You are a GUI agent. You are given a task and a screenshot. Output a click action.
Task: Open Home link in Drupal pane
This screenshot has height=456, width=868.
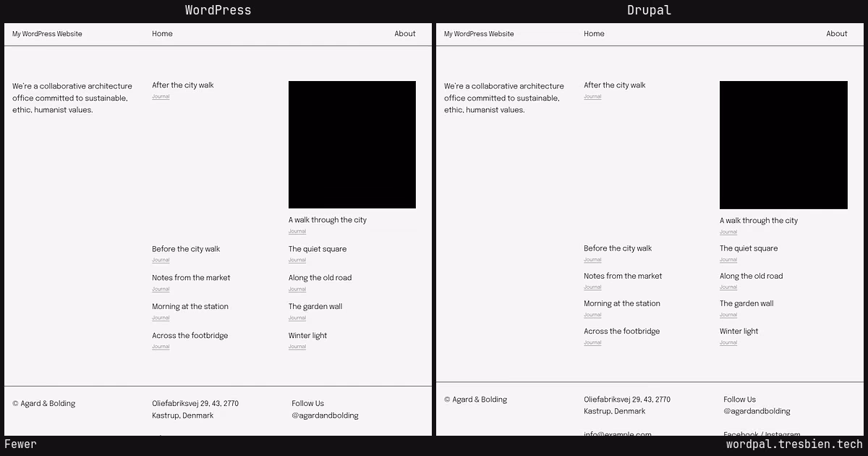(x=594, y=34)
